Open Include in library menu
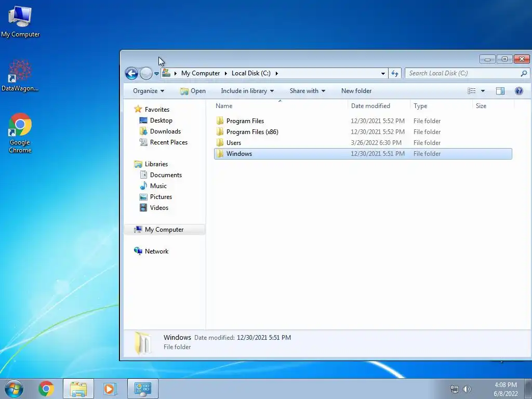This screenshot has width=532, height=399. [247, 91]
